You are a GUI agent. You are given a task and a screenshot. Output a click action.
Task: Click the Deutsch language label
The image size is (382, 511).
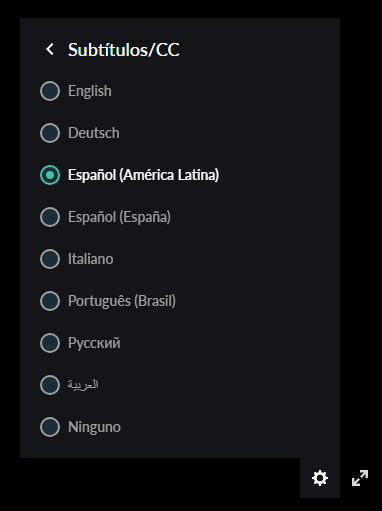[x=94, y=133]
